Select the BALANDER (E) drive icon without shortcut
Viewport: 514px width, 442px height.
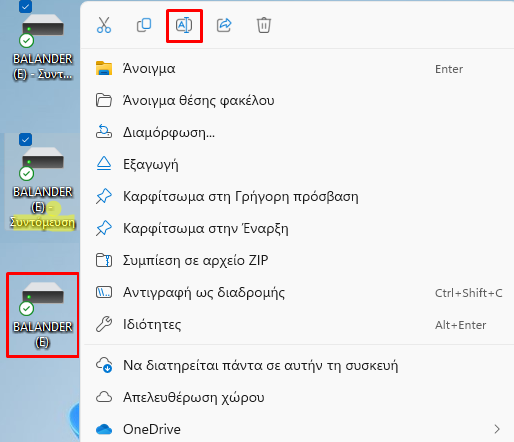[43, 315]
